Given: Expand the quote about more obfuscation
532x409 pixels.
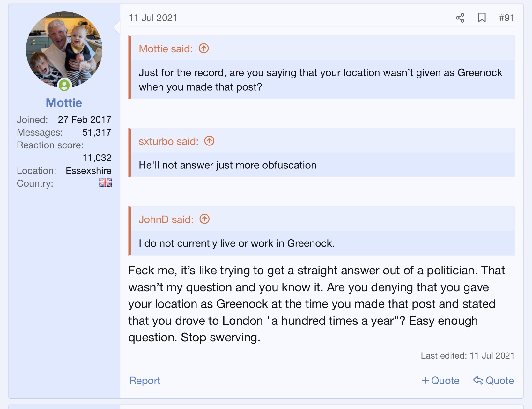Looking at the screenshot, I should pos(227,165).
